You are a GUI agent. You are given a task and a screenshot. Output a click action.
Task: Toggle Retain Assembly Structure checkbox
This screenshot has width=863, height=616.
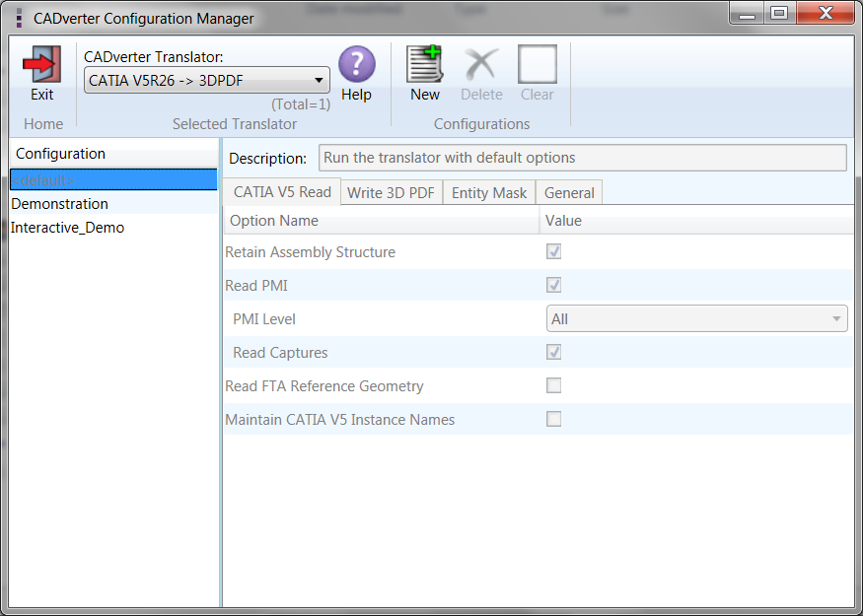coord(553,251)
